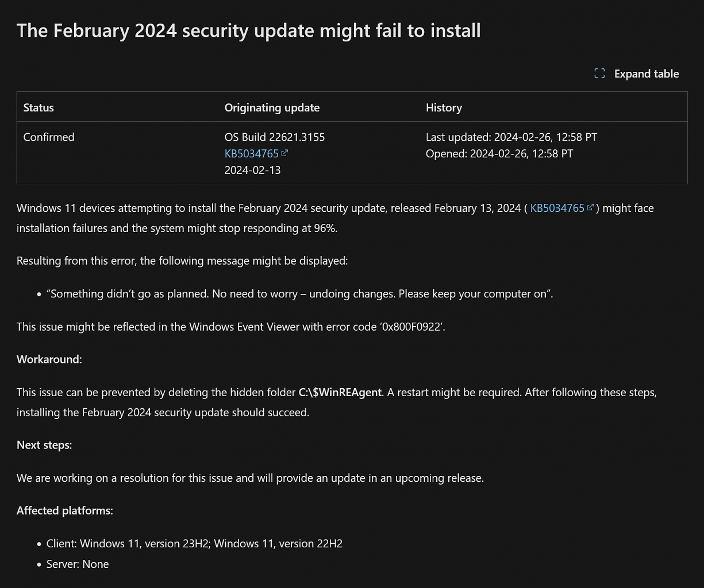Click the C:\$WinREAgent folder name
The width and height of the screenshot is (704, 588).
(340, 392)
